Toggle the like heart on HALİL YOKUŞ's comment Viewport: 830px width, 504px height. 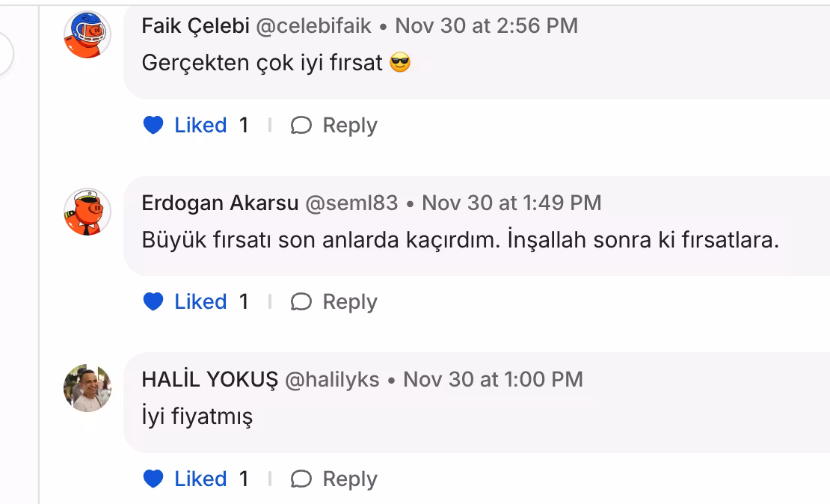click(x=153, y=479)
